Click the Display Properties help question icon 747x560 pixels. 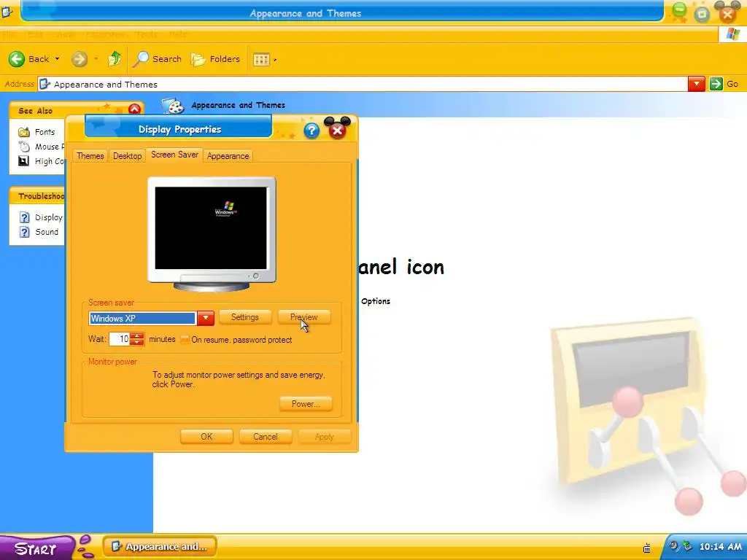(x=311, y=131)
